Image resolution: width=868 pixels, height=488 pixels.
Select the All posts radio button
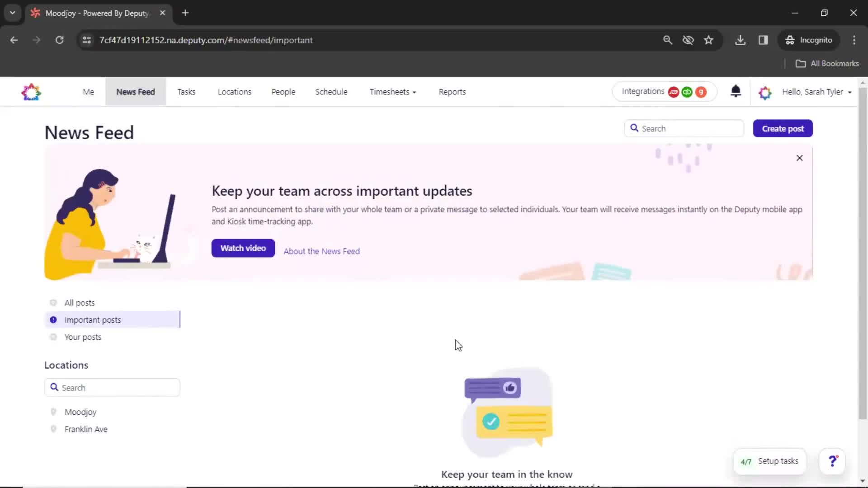tap(53, 302)
